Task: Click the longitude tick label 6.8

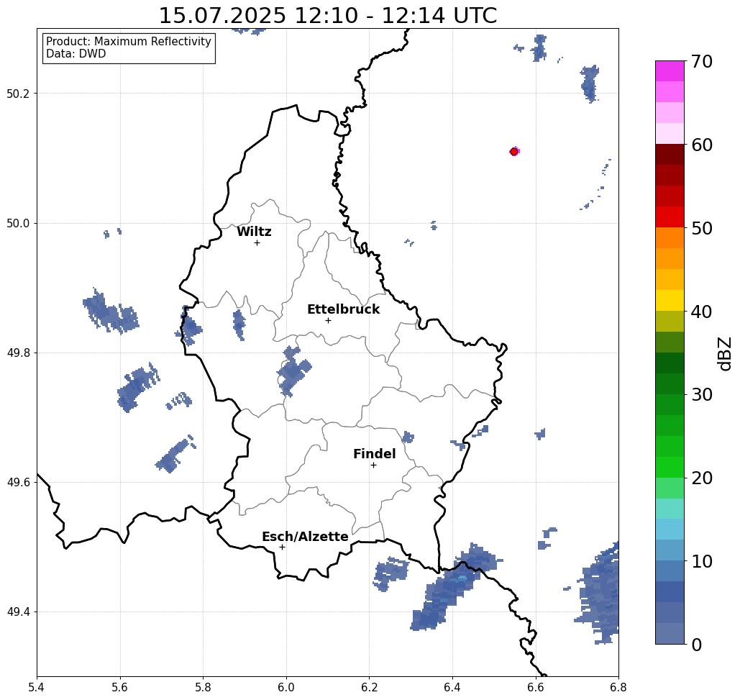Action: click(x=618, y=687)
